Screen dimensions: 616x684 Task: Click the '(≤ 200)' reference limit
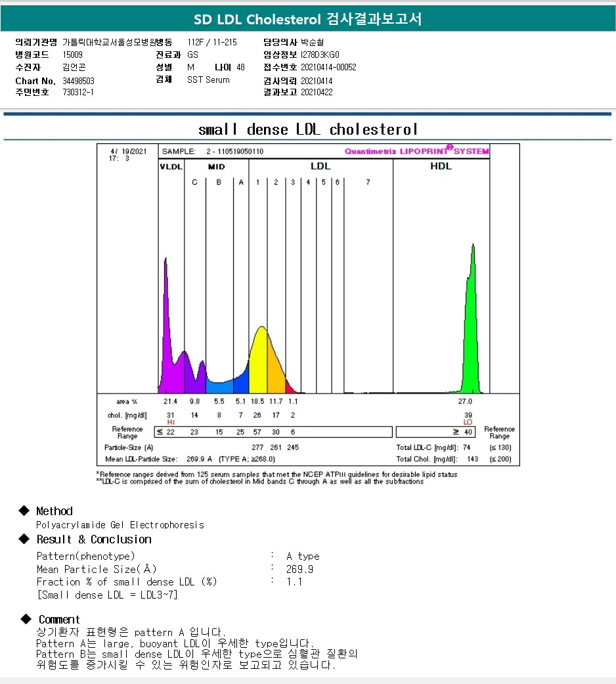tap(500, 459)
